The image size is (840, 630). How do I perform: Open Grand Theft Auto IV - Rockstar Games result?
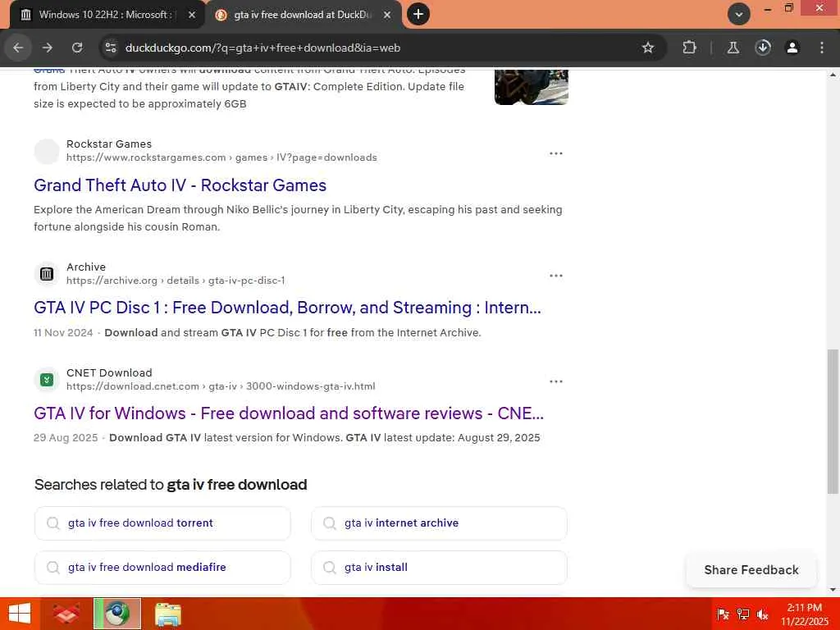tap(180, 185)
